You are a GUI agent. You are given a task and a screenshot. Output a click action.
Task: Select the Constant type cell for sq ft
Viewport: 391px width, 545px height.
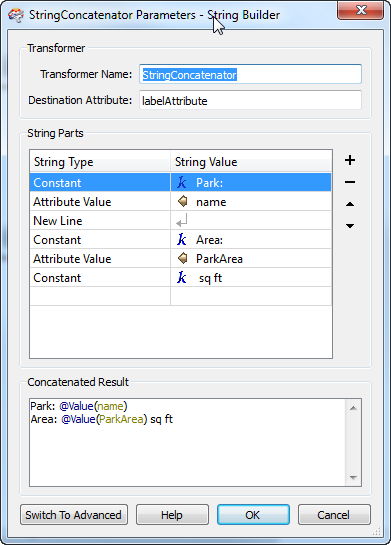pos(100,277)
